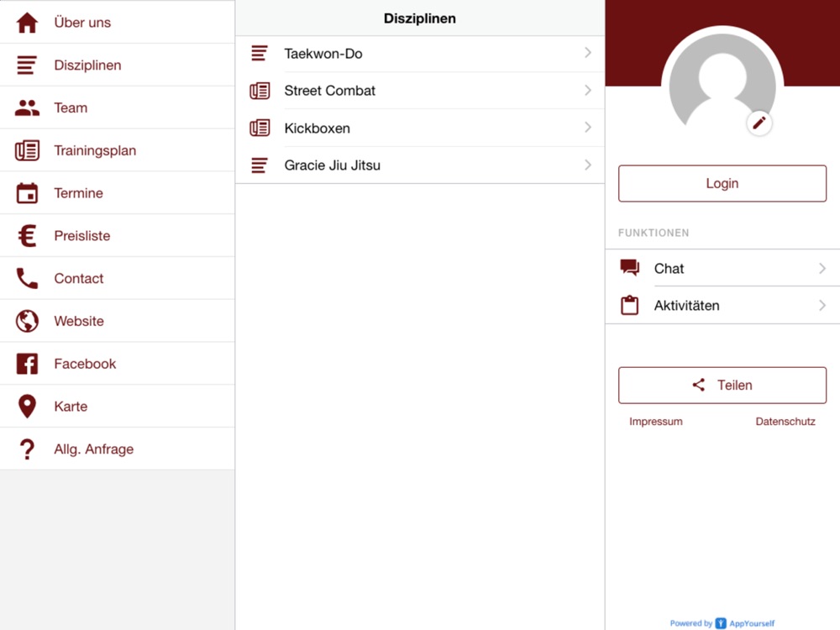Open the Trainingsplan menu item
This screenshot has width=840, height=630.
118,150
